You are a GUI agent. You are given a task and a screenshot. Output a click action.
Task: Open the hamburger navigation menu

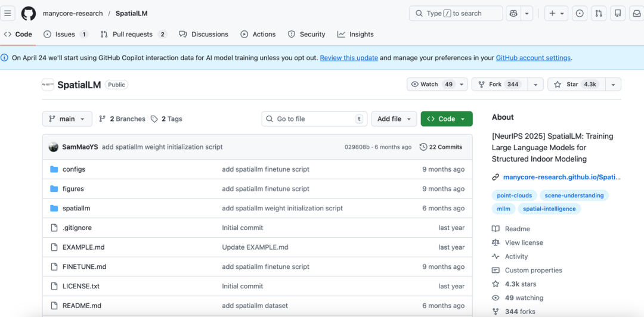tap(8, 13)
